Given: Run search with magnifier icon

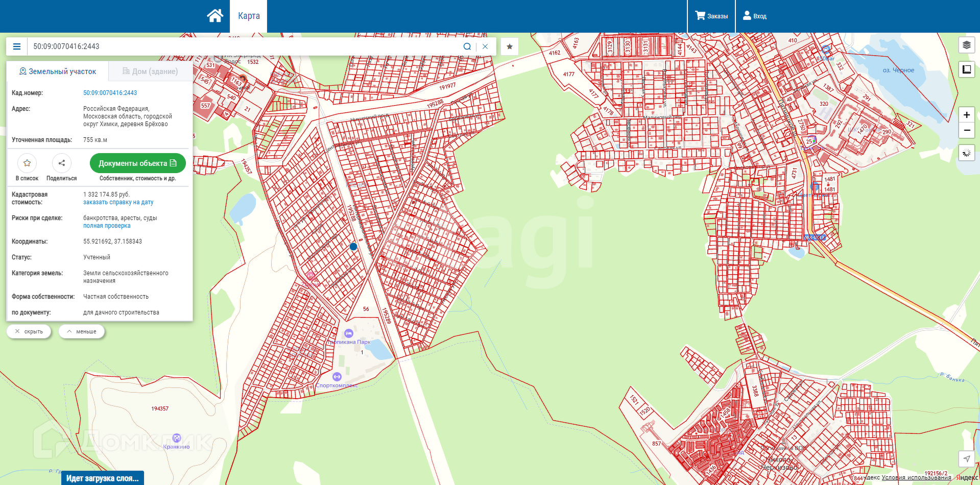Looking at the screenshot, I should 467,46.
